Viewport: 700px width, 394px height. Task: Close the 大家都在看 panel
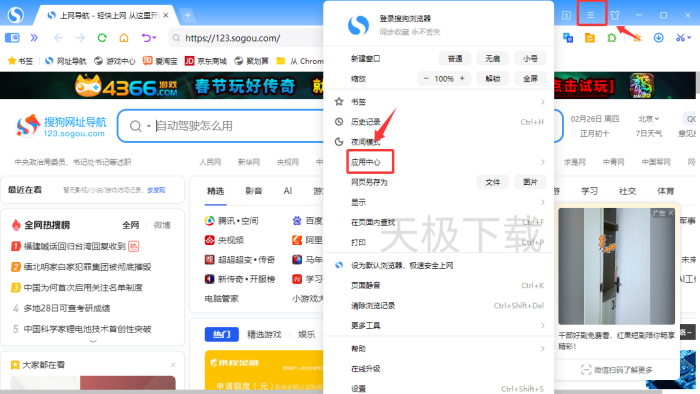(x=173, y=365)
